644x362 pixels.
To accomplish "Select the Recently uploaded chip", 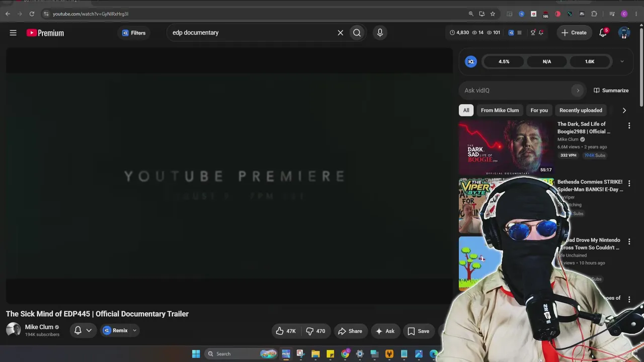I will (581, 110).
